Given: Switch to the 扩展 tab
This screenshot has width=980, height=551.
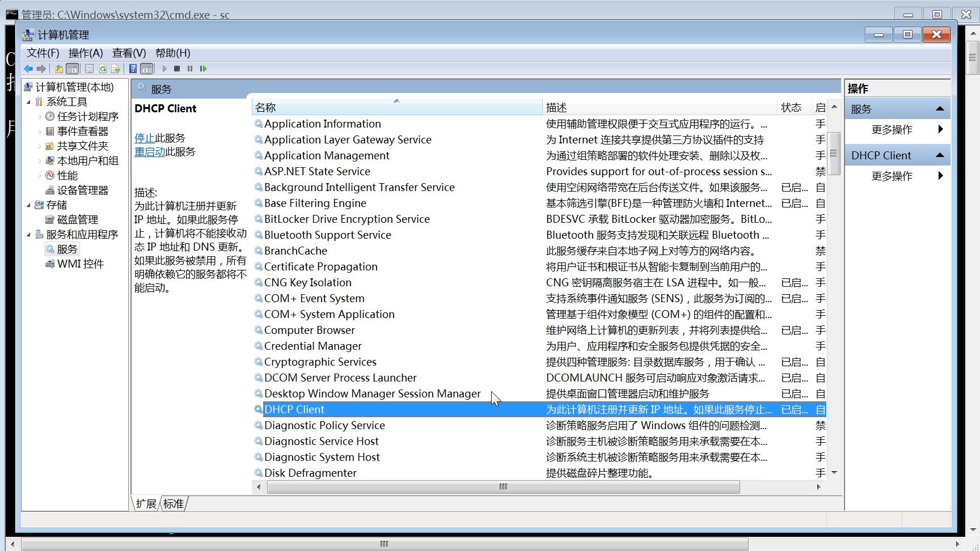Looking at the screenshot, I should (146, 503).
